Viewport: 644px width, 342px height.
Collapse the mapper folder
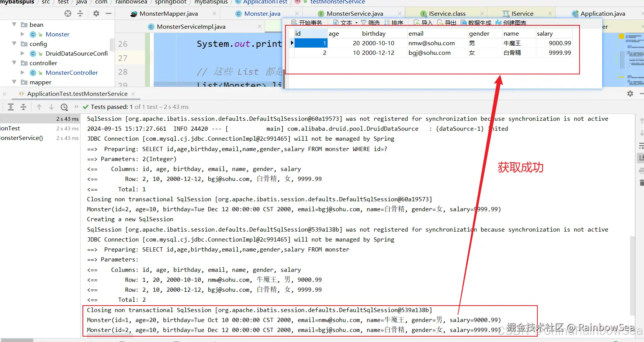[x=14, y=82]
